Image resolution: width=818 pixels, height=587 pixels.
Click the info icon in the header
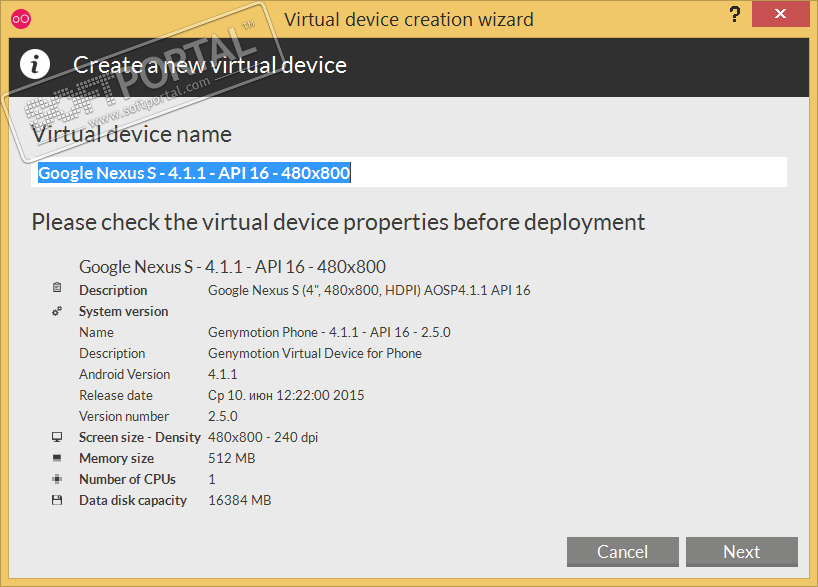36,65
